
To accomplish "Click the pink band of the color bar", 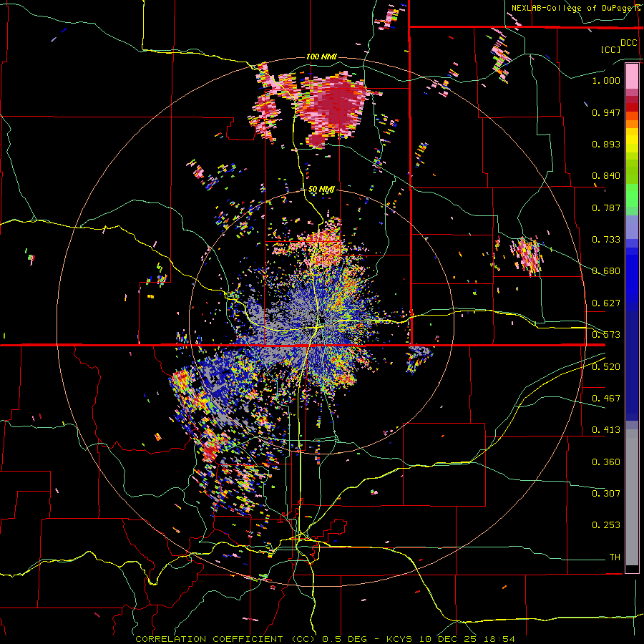I will pyautogui.click(x=632, y=76).
